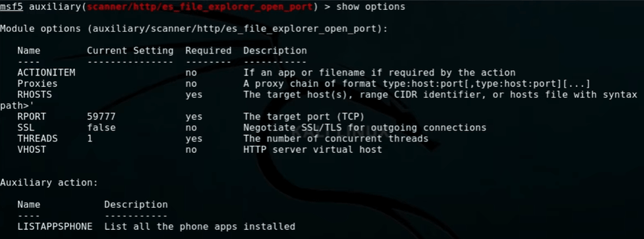Viewport: 644px width, 239px height.
Task: Click the 'Name' header under Auxiliary action
Action: tap(28, 205)
